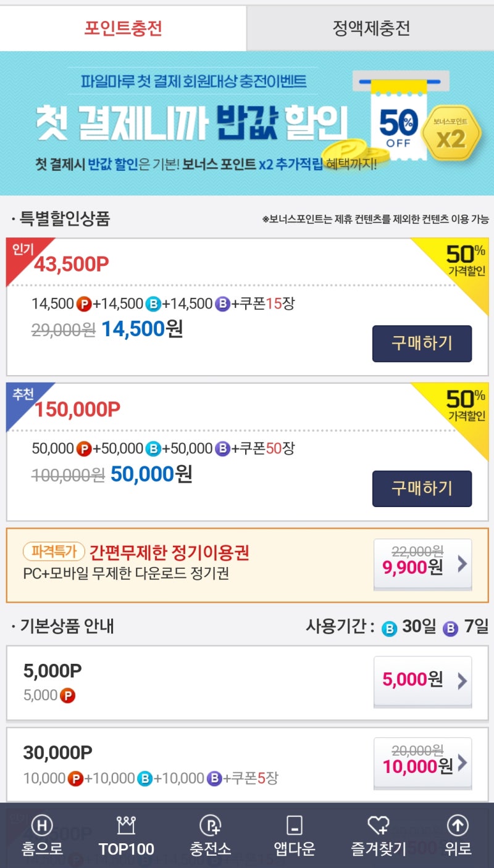Click 구매하기 for the 43,500P package

pos(422,344)
